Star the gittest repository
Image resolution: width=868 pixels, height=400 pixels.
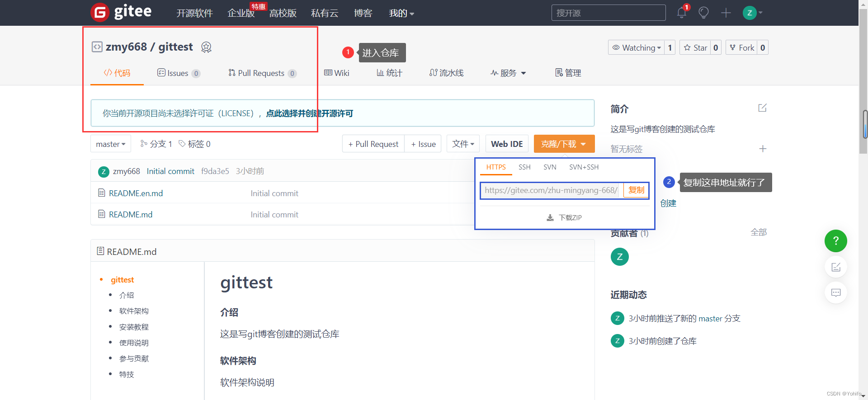(x=695, y=47)
